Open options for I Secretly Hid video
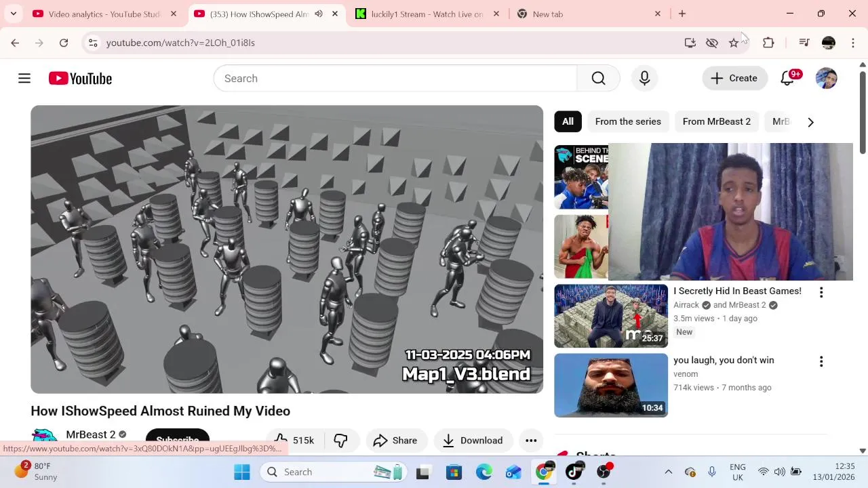Viewport: 868px width, 488px height. tap(821, 293)
